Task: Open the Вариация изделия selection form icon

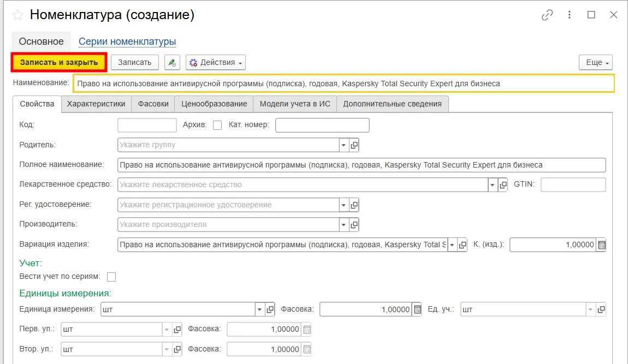Action: (x=462, y=244)
